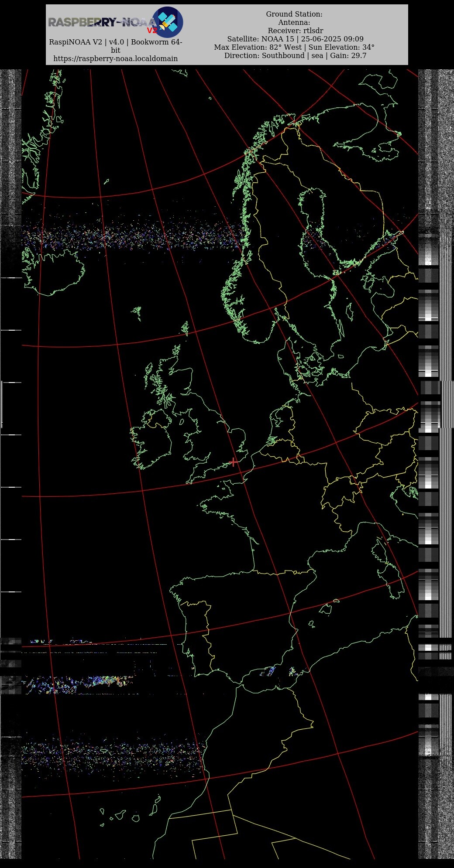Click the red ground station cross marker
The height and width of the screenshot is (868, 454).
(x=234, y=462)
